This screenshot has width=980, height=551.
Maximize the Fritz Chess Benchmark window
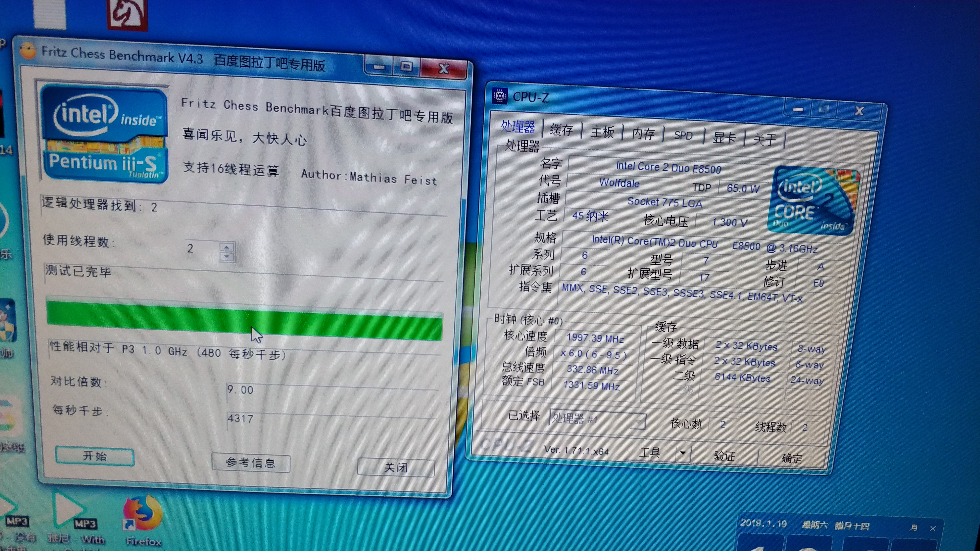pos(406,67)
